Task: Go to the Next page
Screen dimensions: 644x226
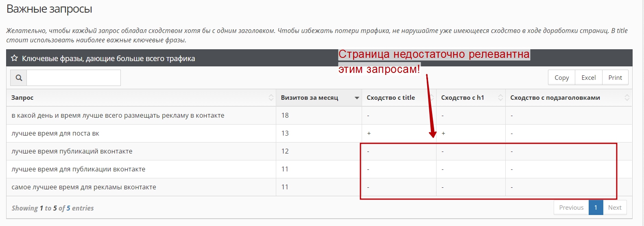Action: click(615, 208)
